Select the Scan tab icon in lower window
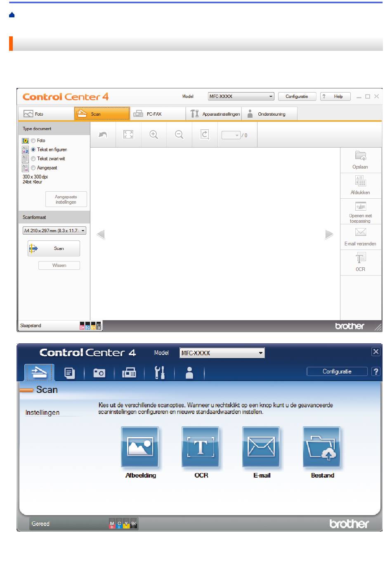The image size is (392, 573). pyautogui.click(x=39, y=373)
